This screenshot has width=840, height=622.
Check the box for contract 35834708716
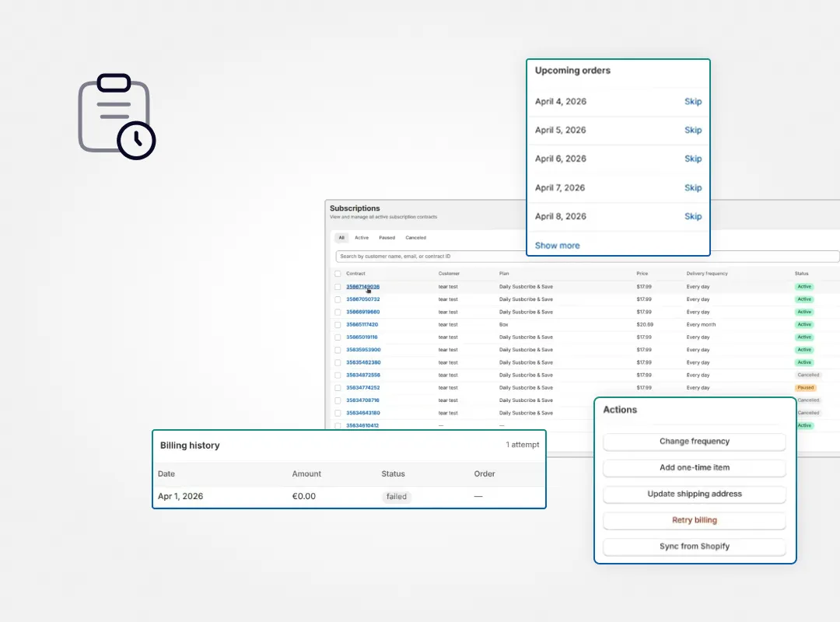coord(338,400)
